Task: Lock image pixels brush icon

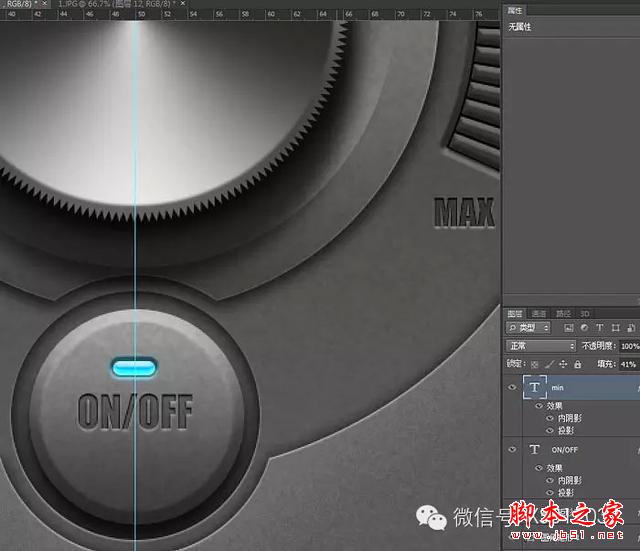Action: [x=549, y=364]
